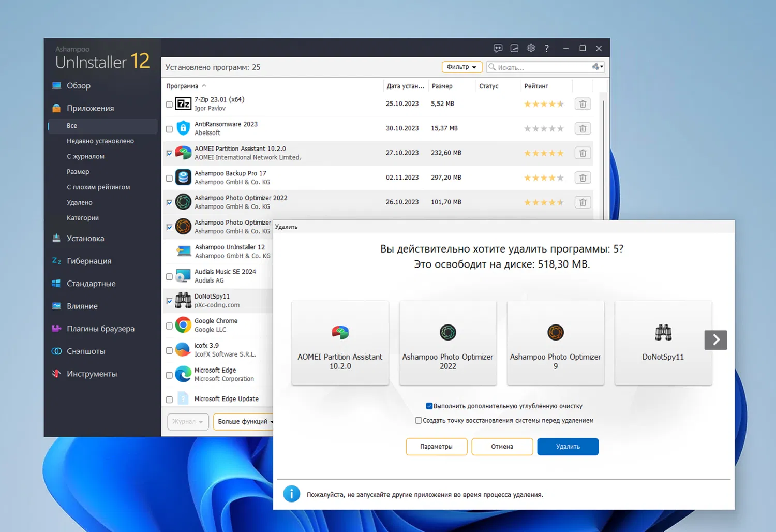Click the trash icon for Ashampoo Photo Optimizer 2022

[x=583, y=202]
